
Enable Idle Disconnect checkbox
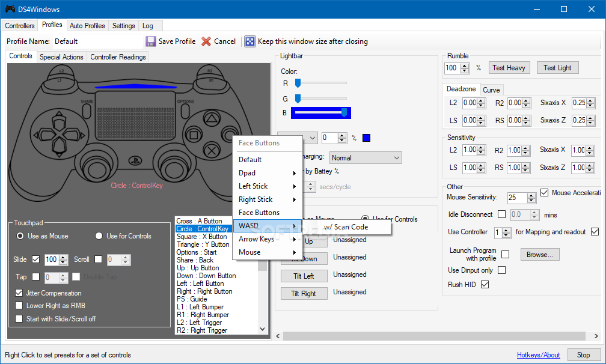tap(501, 214)
